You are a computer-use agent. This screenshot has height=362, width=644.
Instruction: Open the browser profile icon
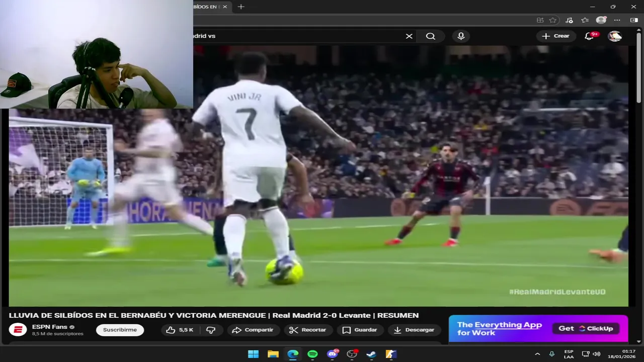point(601,20)
